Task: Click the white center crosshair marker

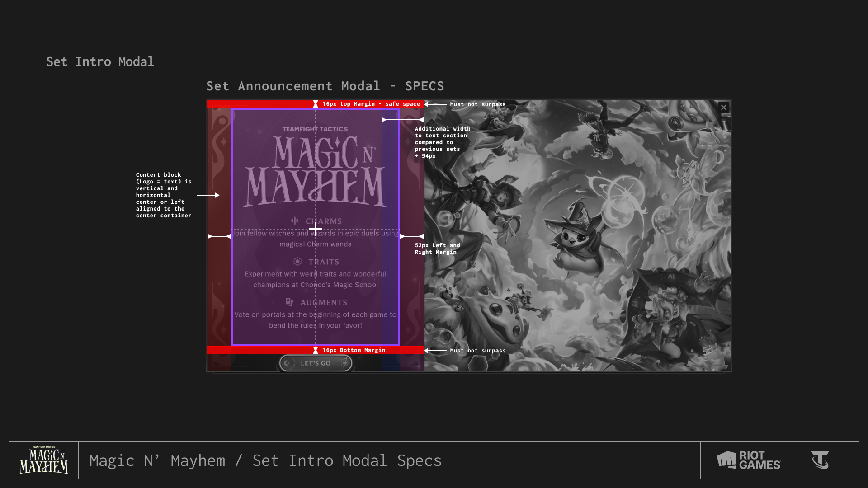Action: tap(315, 230)
